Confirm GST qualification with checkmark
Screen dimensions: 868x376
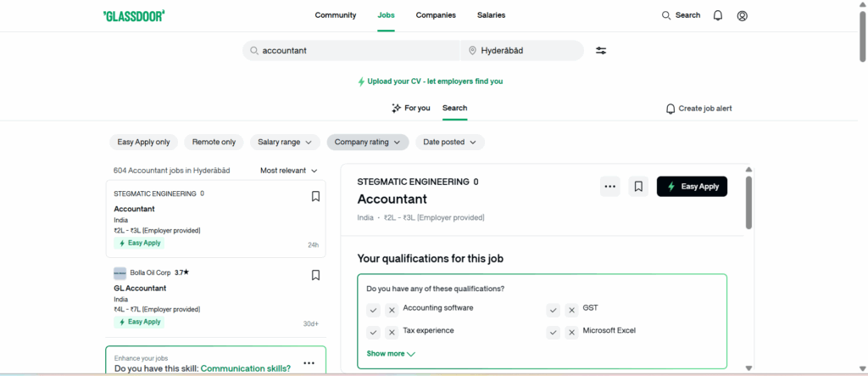553,310
